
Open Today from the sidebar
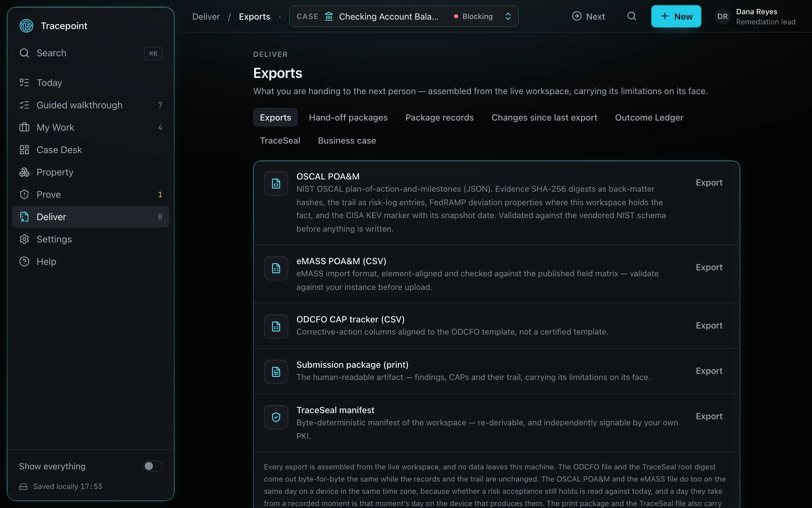(x=90, y=83)
